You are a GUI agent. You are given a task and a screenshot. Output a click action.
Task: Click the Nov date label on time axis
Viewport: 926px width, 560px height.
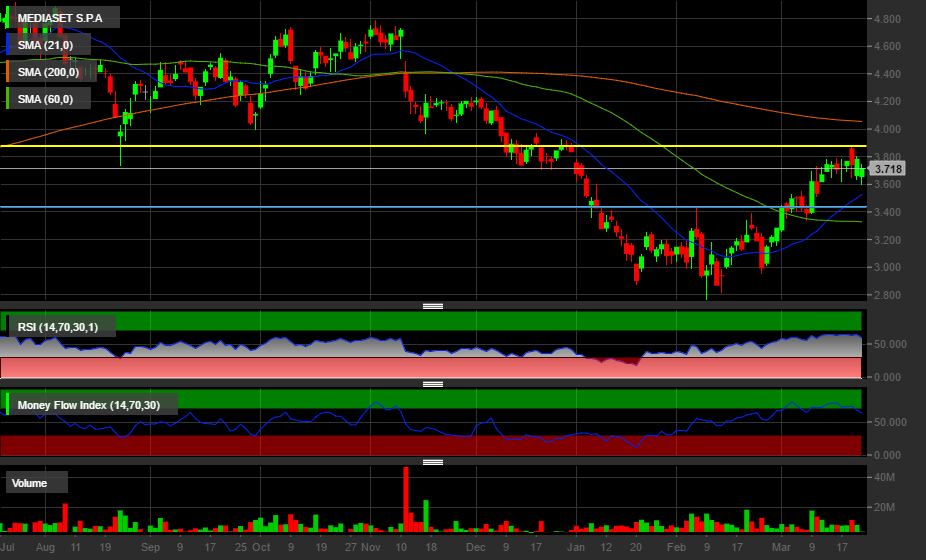tap(371, 547)
